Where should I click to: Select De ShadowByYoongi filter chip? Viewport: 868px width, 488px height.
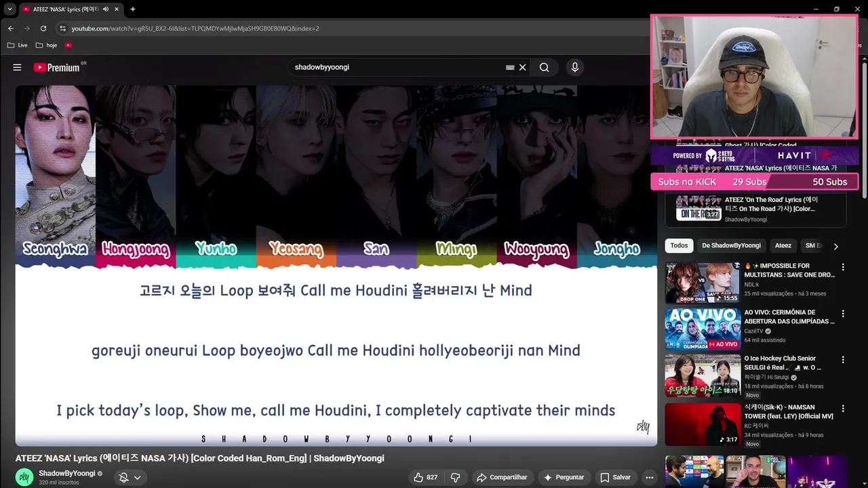(731, 246)
